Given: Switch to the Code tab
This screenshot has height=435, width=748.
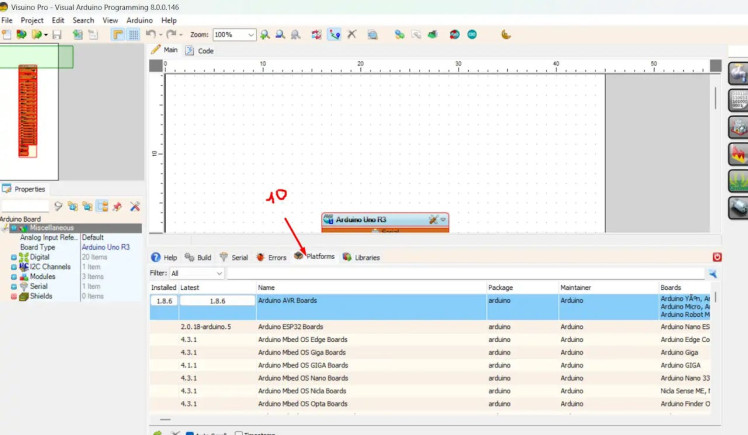Looking at the screenshot, I should 200,50.
